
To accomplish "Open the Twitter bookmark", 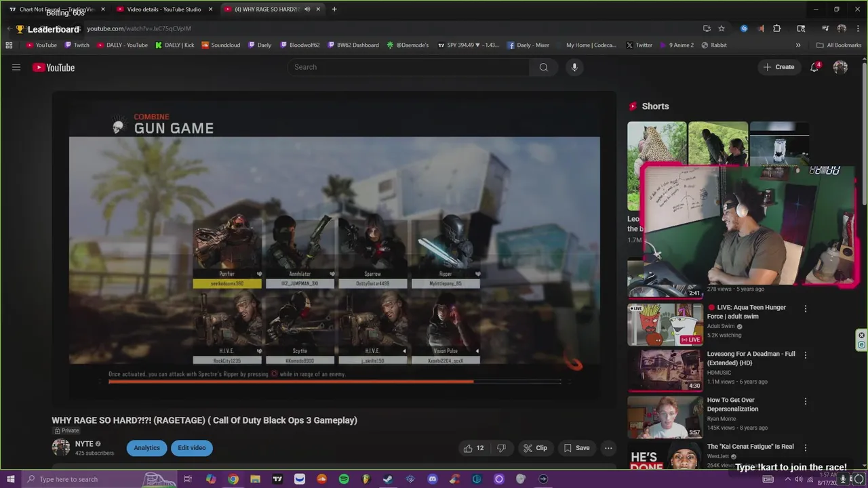I will click(639, 45).
